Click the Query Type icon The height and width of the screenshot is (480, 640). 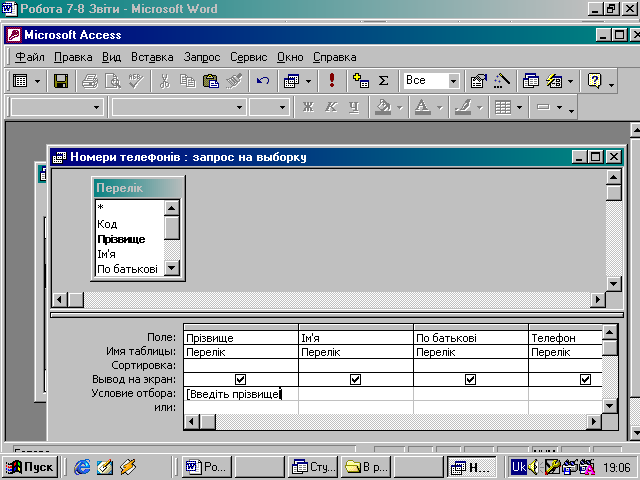[291, 81]
